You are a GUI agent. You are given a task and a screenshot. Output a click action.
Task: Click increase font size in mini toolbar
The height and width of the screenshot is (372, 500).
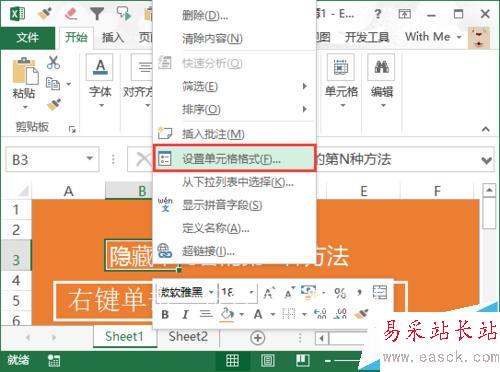(x=269, y=293)
